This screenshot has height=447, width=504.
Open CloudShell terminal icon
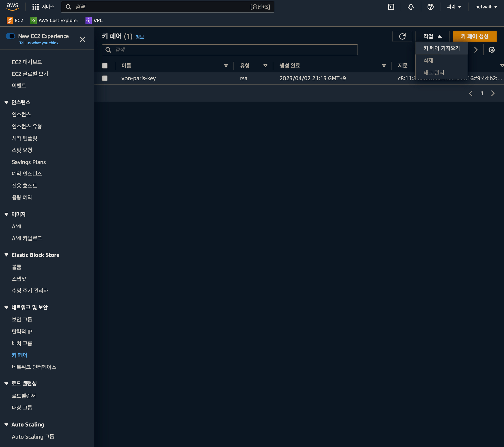(391, 7)
